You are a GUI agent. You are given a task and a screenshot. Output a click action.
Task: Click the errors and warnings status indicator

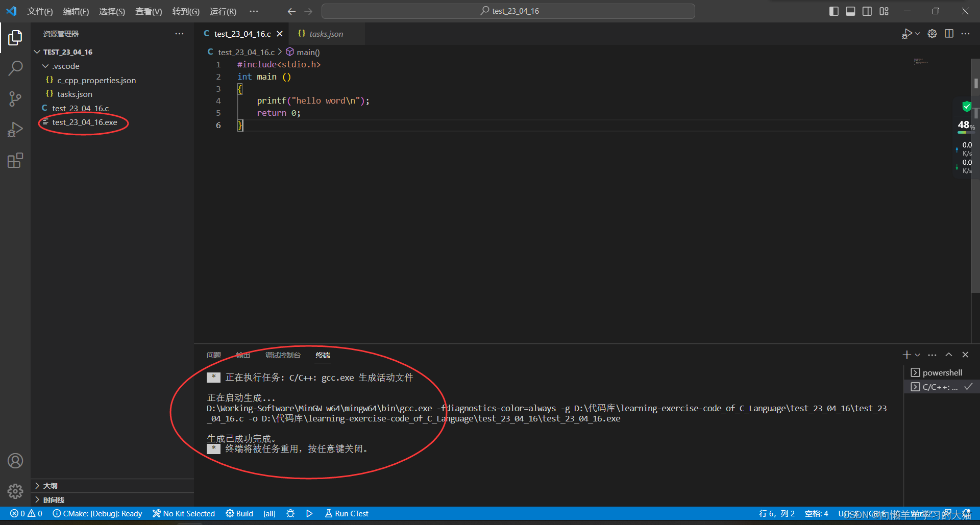coord(27,513)
